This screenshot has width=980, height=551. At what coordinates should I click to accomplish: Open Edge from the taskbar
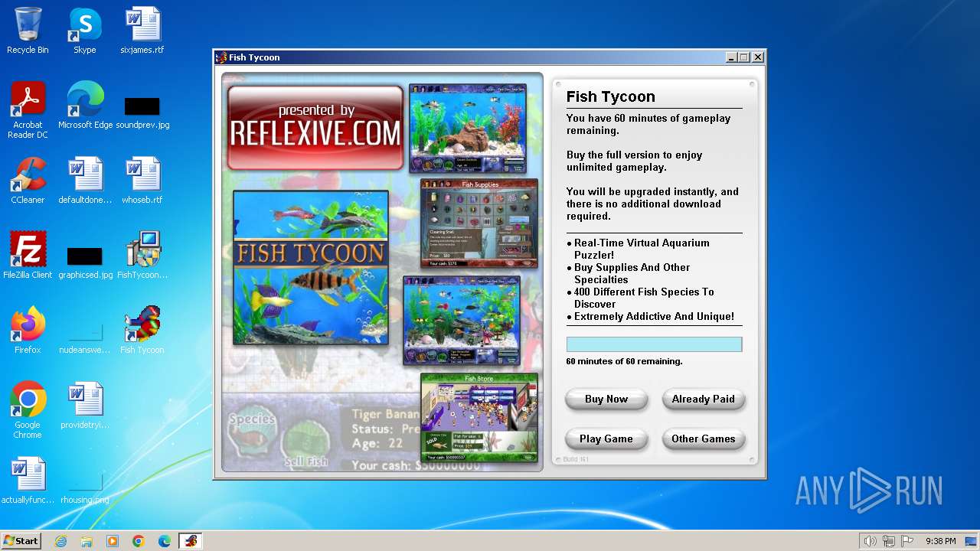165,541
